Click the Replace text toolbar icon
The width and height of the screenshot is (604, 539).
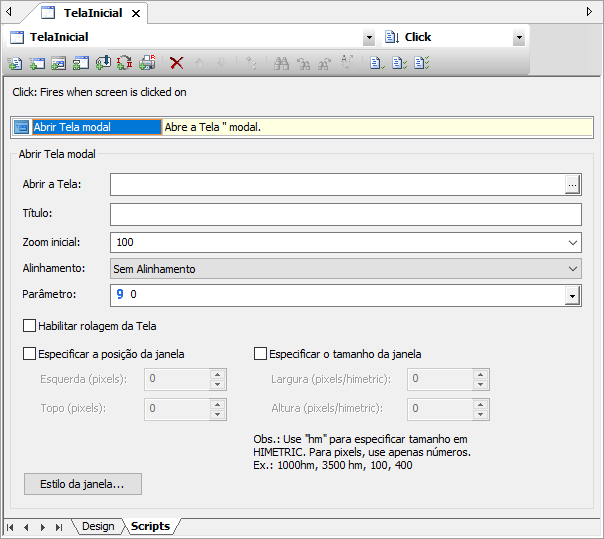click(x=347, y=62)
